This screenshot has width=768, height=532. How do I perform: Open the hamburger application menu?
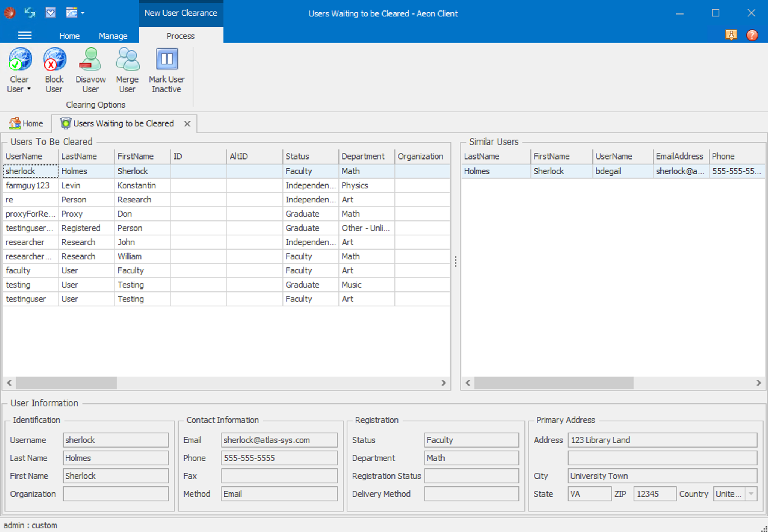click(25, 36)
